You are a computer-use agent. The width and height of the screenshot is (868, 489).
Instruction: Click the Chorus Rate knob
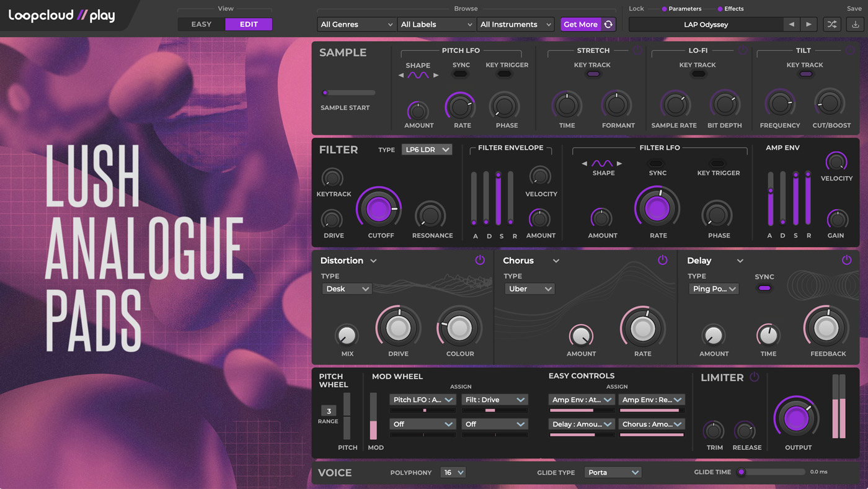click(x=643, y=328)
